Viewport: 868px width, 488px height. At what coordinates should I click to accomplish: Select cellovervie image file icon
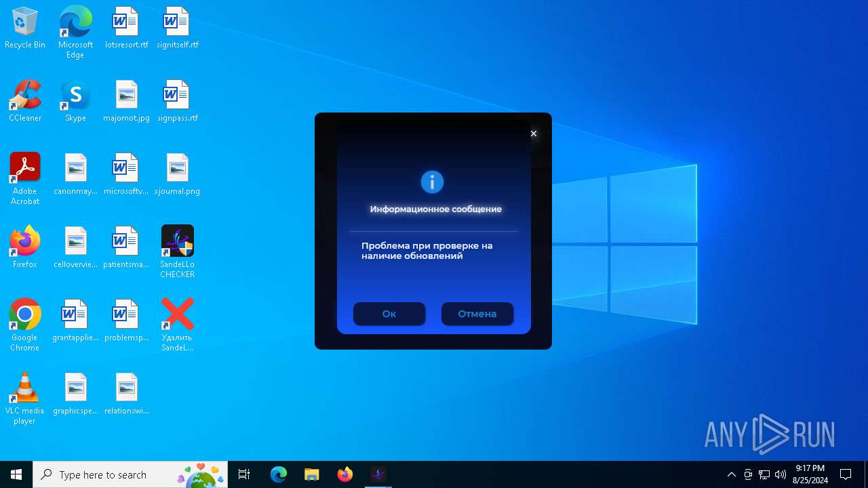click(75, 248)
